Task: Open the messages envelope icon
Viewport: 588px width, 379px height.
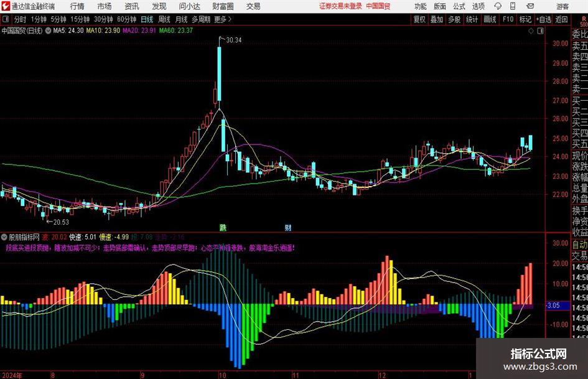Action: click(530, 6)
